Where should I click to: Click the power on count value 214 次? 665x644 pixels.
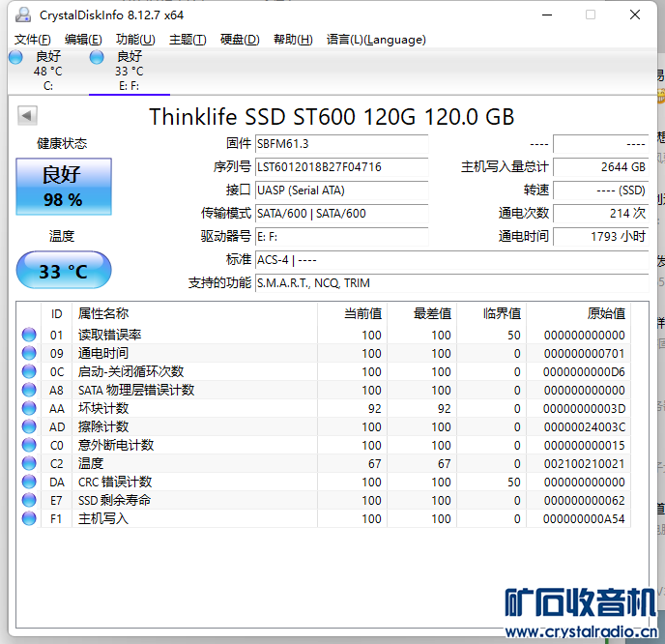[x=601, y=214]
